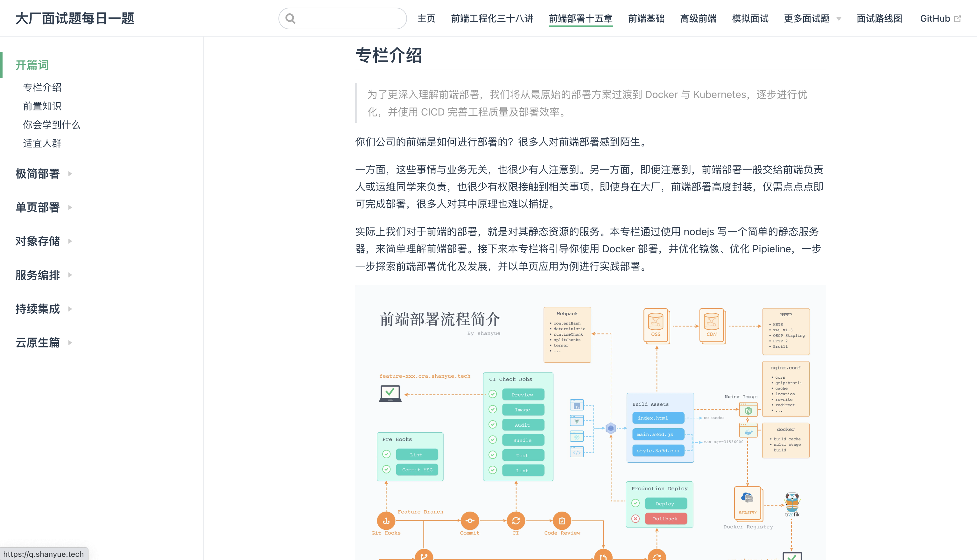Click the orange Commit circle icon
Screen dimensions: 977x560
(470, 521)
